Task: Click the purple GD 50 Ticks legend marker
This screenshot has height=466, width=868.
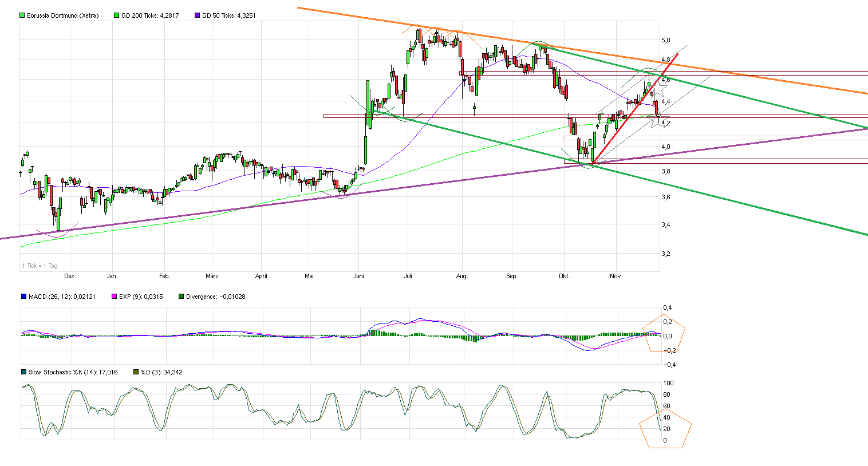Action: pos(198,15)
